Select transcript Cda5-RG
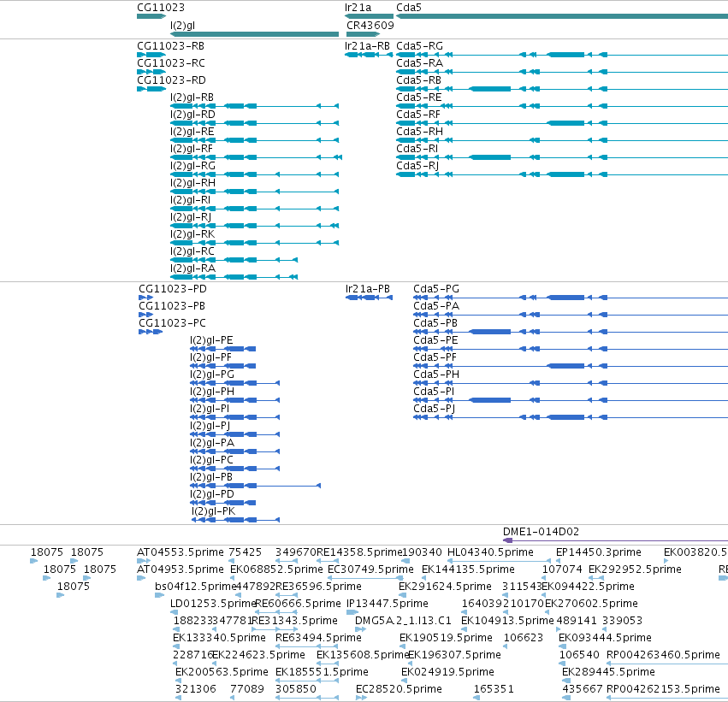 click(562, 55)
